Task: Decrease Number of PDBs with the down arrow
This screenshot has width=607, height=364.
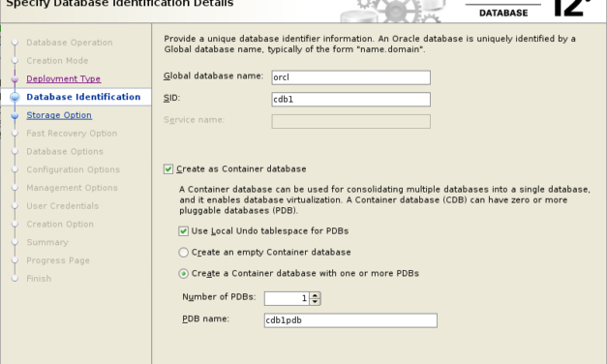Action: point(315,301)
